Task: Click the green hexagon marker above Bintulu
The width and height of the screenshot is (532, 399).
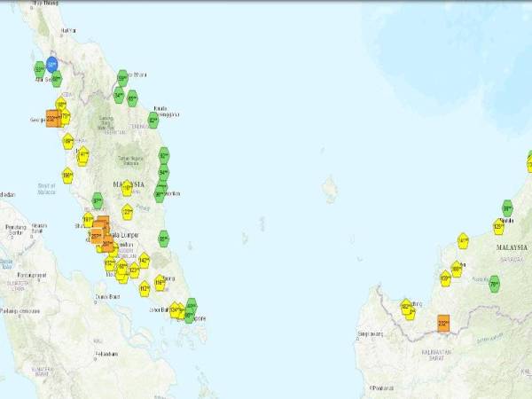Action: [507, 207]
